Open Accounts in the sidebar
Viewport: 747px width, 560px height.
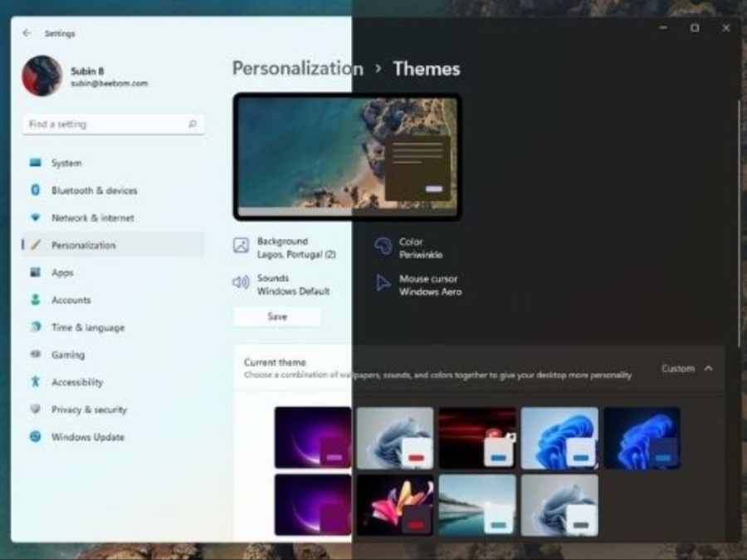tap(71, 299)
